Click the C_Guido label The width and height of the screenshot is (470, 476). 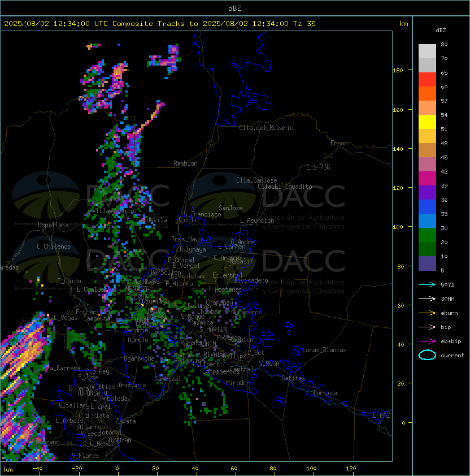[x=69, y=281]
